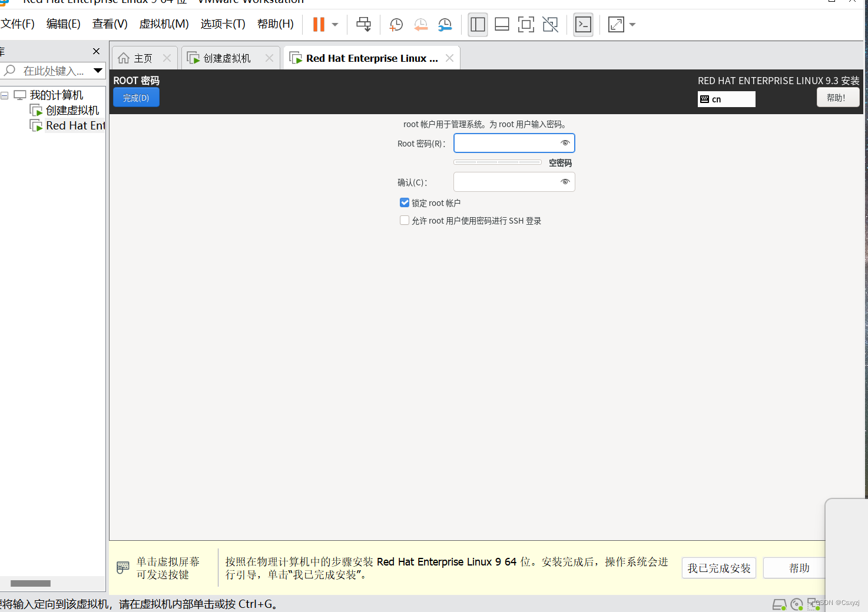
Task: Open the 查看(V) menu
Action: coord(110,24)
